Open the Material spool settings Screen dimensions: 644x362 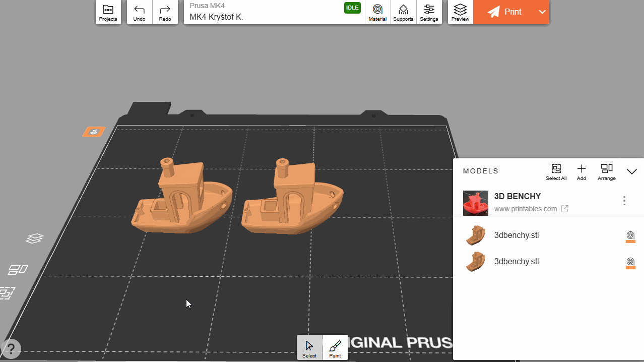(x=377, y=12)
